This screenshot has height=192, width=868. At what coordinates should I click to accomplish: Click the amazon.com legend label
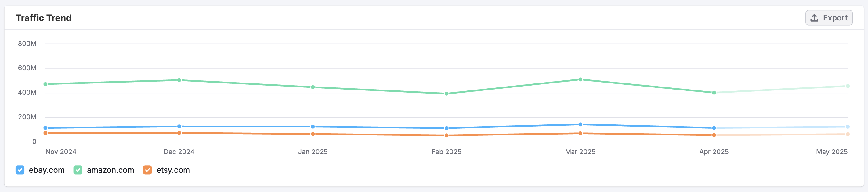(110, 170)
